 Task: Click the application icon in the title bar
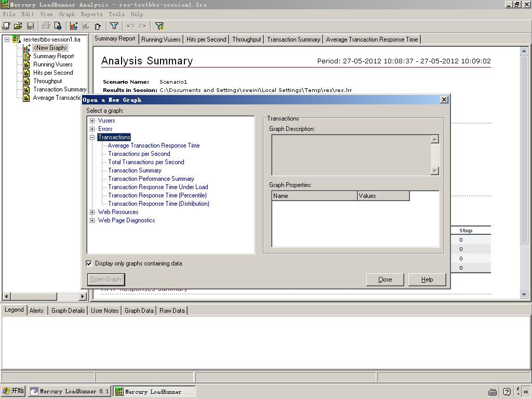(5, 4)
